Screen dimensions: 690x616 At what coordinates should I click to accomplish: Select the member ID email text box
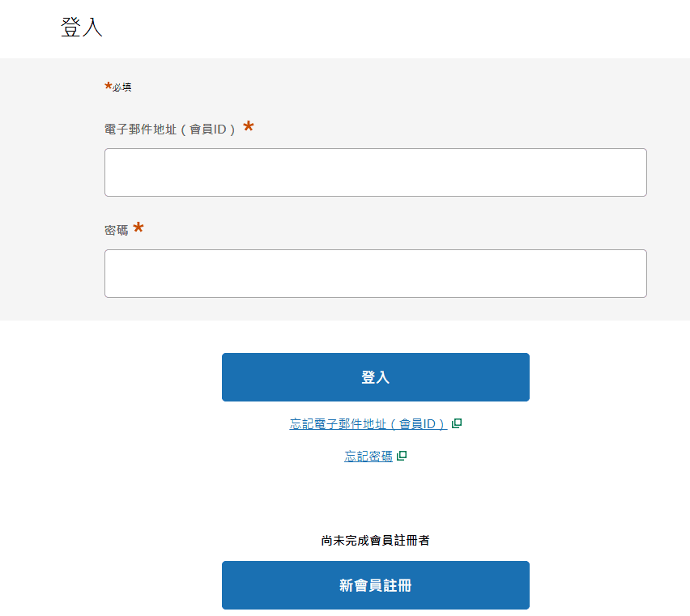tap(375, 172)
